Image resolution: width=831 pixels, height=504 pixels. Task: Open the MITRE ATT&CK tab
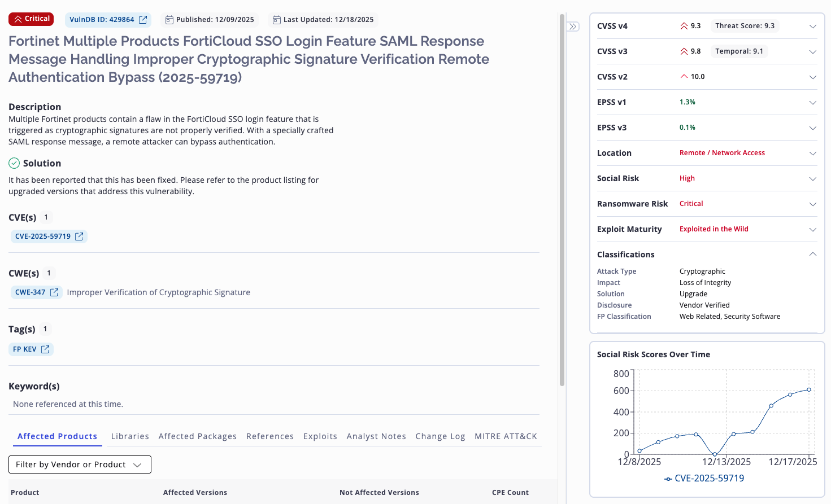tap(506, 436)
